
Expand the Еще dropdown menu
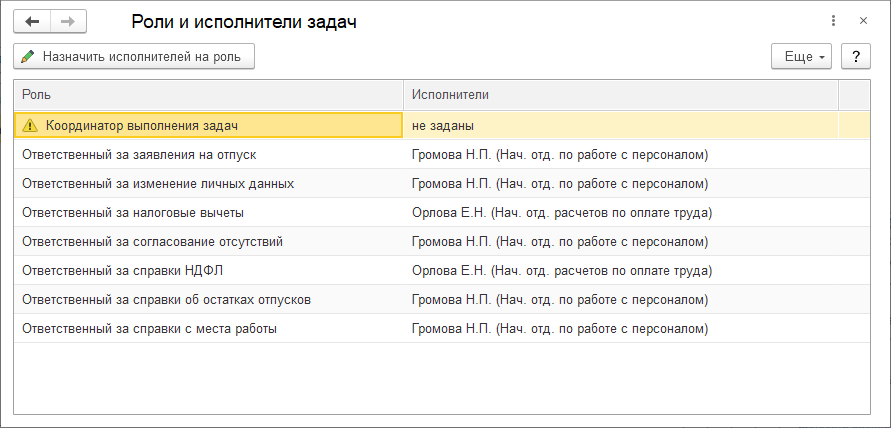(802, 56)
